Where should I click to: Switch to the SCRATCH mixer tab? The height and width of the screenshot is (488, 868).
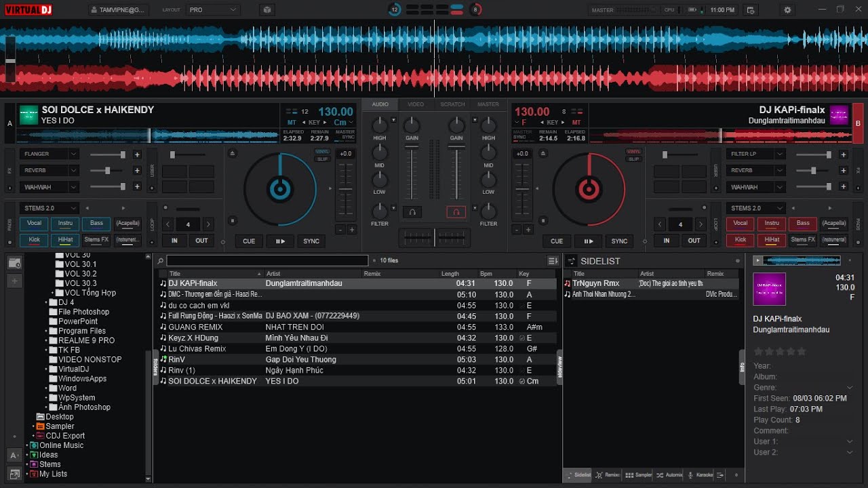pos(452,104)
